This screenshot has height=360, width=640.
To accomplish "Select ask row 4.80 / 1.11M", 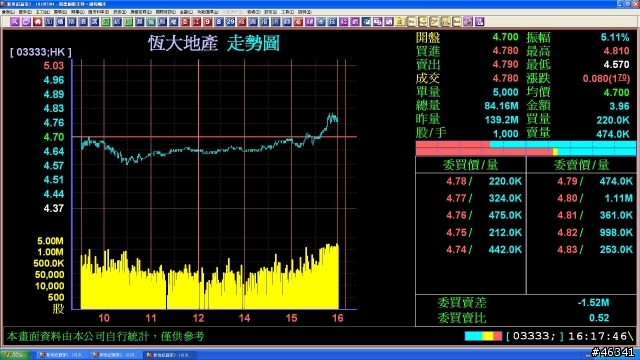I will coord(595,198).
